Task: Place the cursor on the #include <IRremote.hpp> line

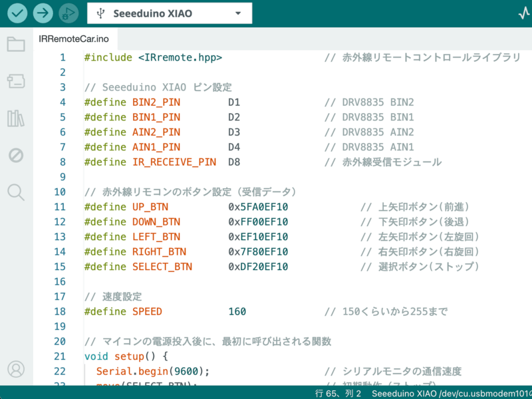Action: tap(153, 57)
